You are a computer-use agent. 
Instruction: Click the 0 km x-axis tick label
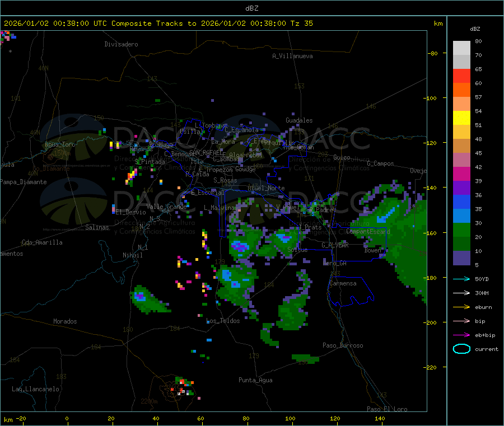pos(67,418)
